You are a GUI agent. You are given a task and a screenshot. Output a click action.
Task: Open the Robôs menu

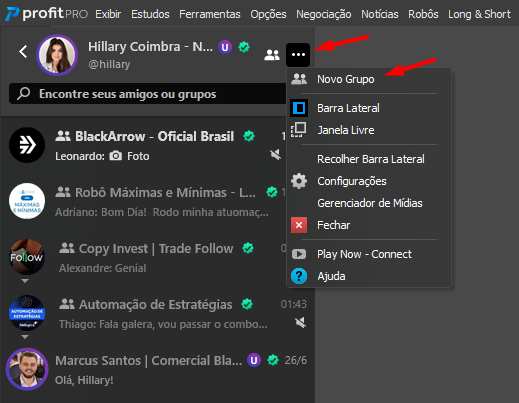[423, 14]
